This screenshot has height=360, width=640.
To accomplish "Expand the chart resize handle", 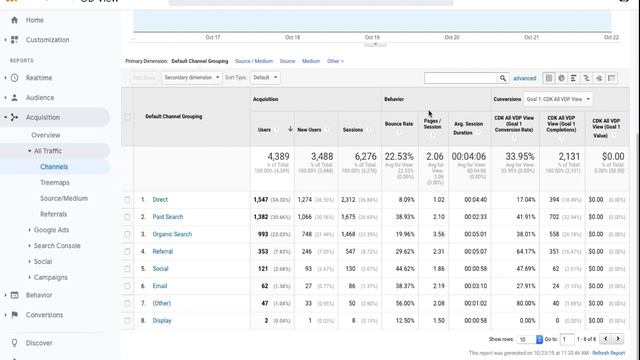I will point(375,44).
